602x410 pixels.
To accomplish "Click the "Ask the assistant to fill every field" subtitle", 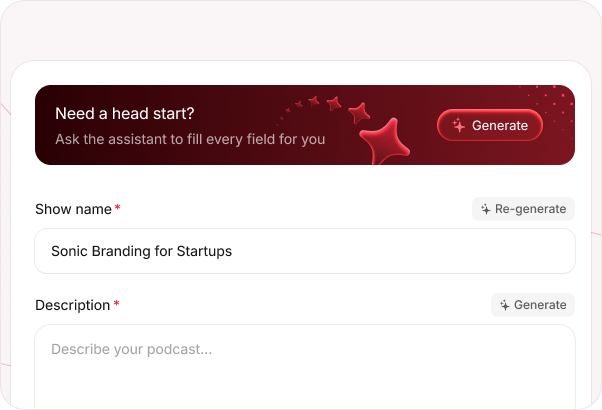I will 190,139.
